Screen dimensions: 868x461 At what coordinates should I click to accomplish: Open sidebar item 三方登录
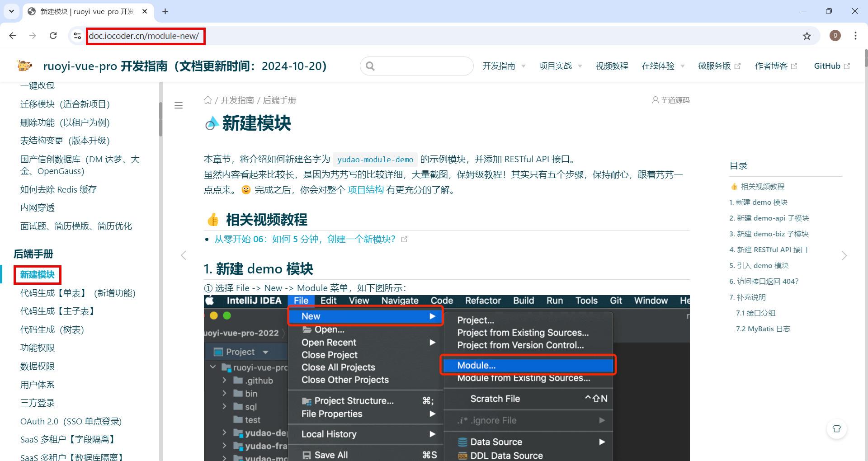pos(38,403)
